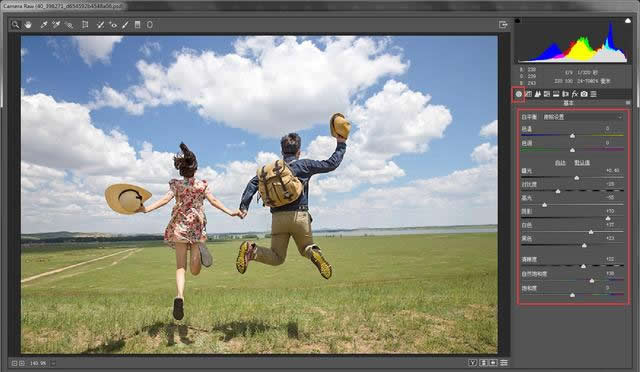Click the zoom percentage value
The height and width of the screenshot is (372, 640).
pos(38,363)
